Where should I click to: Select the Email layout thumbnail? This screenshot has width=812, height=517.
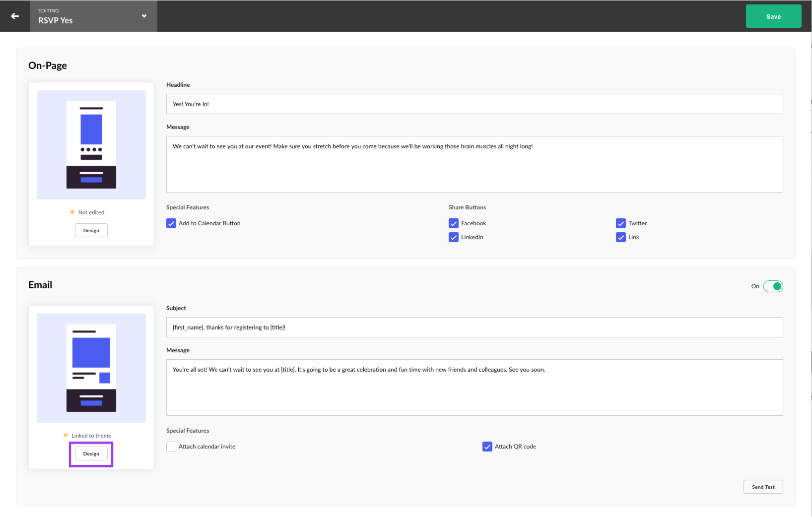pos(91,368)
